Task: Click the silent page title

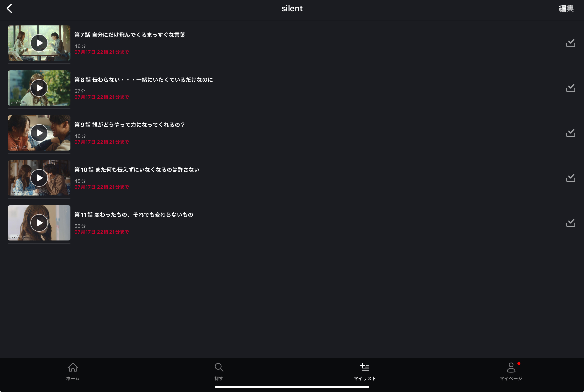Action: [292, 8]
